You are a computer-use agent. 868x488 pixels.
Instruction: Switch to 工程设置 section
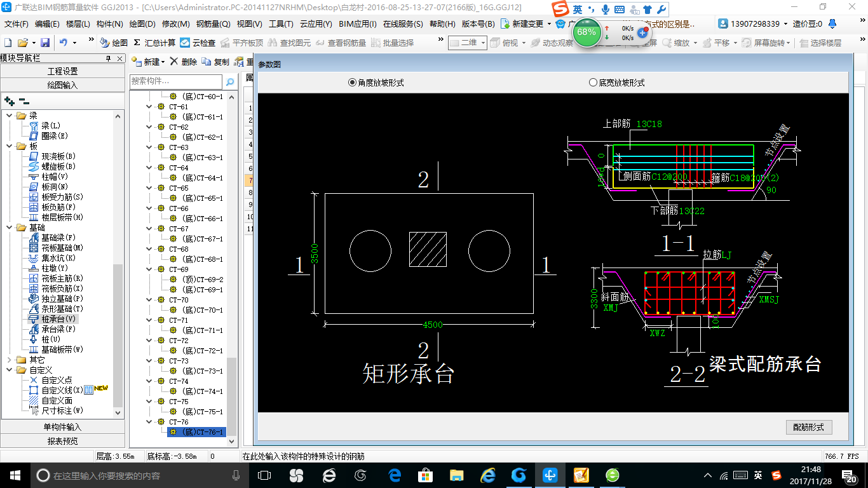62,71
